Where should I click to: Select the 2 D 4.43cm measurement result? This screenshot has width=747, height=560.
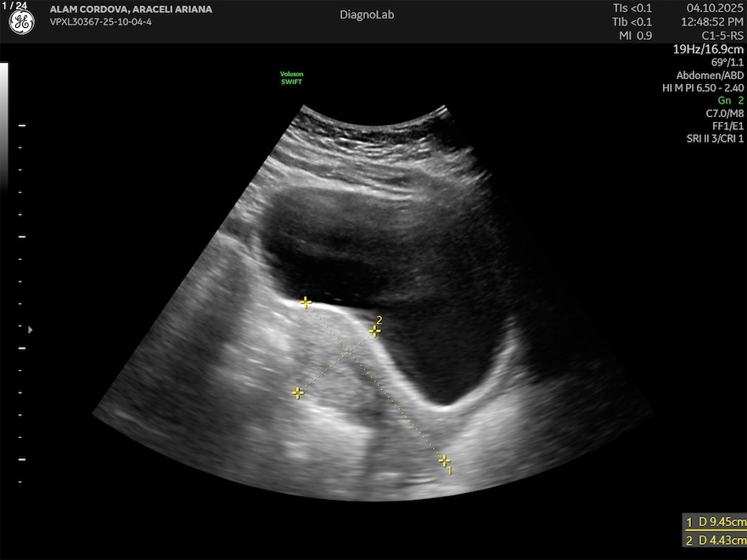pyautogui.click(x=716, y=540)
